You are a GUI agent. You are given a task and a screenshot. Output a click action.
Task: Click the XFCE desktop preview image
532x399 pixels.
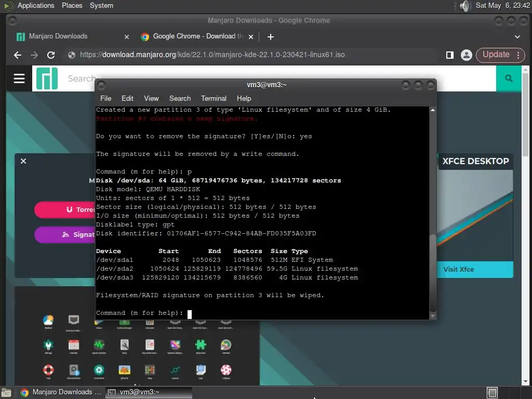475,216
